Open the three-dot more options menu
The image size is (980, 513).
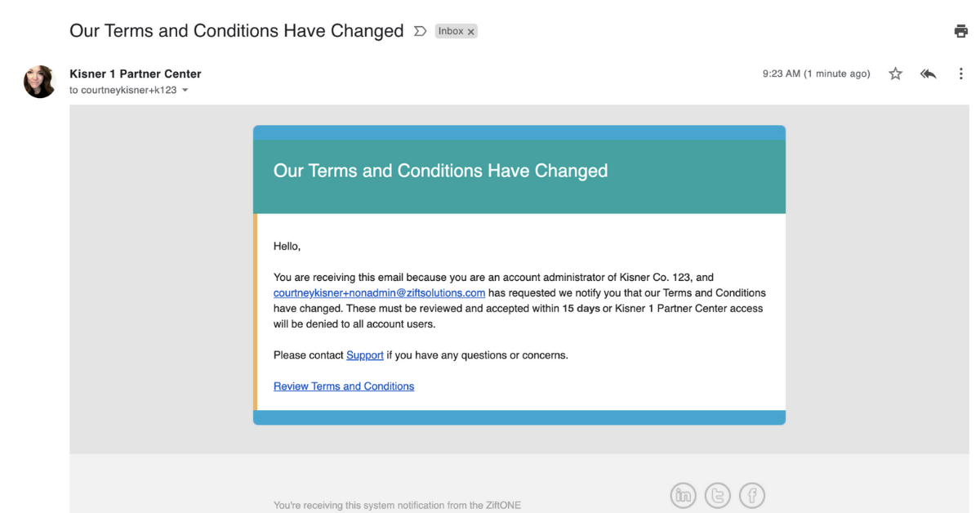coord(960,74)
